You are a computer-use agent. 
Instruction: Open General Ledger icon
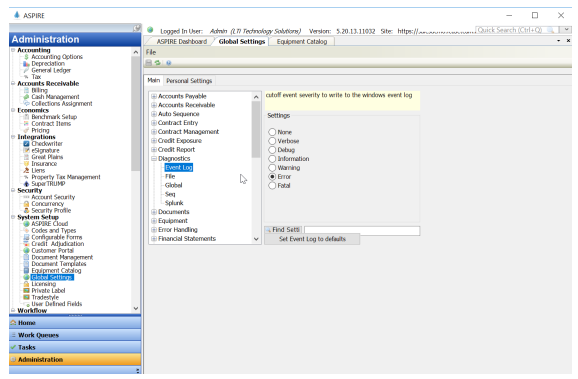[26, 70]
